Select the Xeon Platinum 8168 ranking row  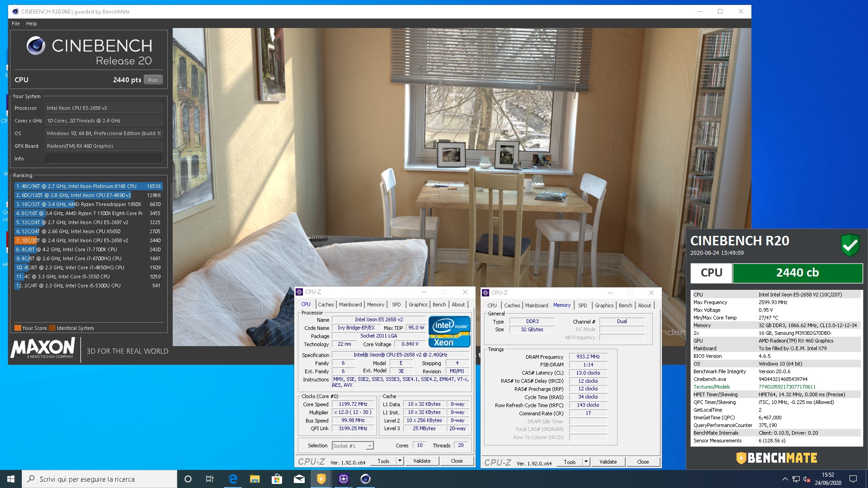pyautogui.click(x=88, y=186)
